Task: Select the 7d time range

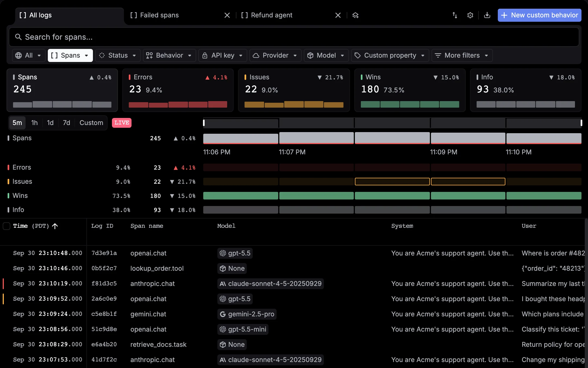Action: [x=67, y=123]
